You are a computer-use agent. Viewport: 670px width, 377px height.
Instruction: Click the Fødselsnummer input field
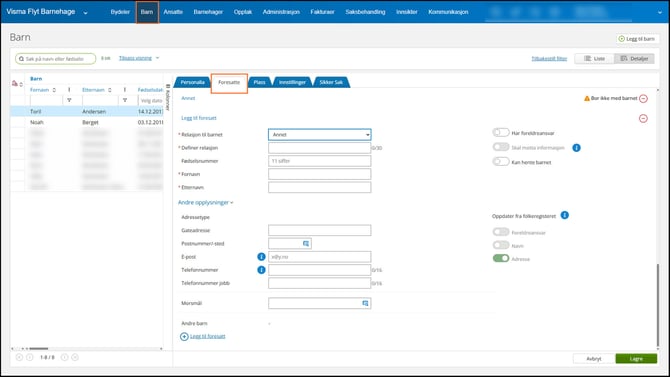coord(320,161)
